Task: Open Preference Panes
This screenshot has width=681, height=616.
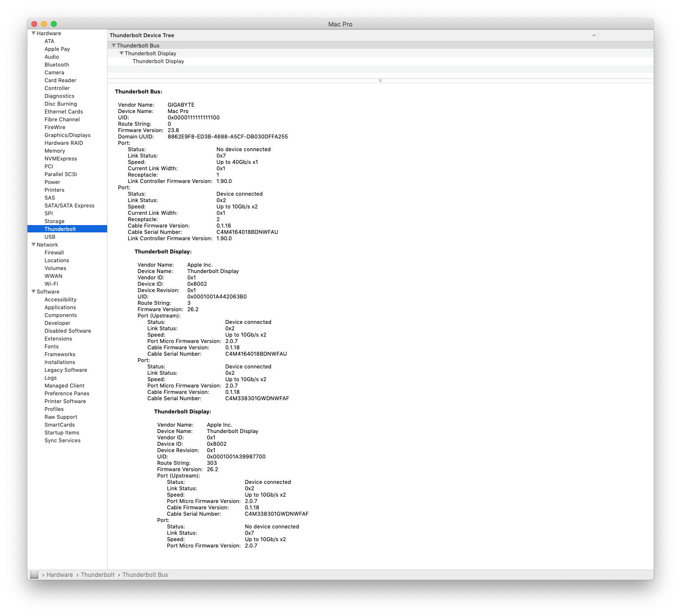Action: coord(67,393)
